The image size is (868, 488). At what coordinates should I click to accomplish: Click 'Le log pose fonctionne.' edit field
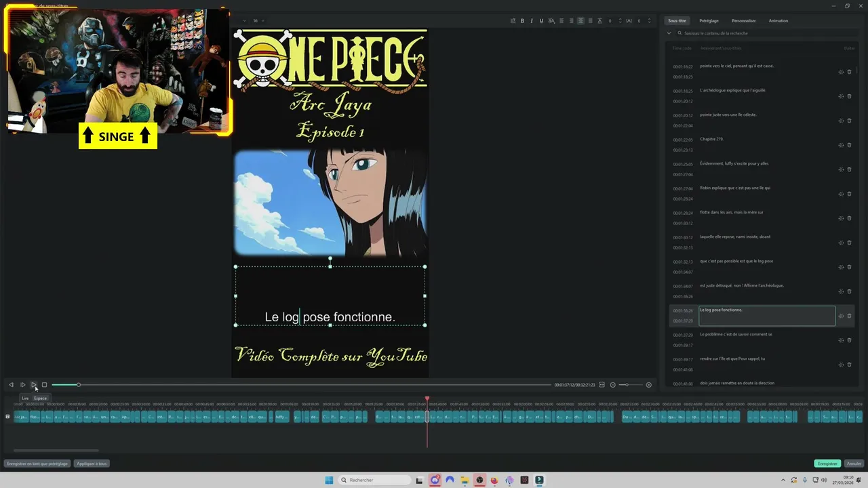767,316
